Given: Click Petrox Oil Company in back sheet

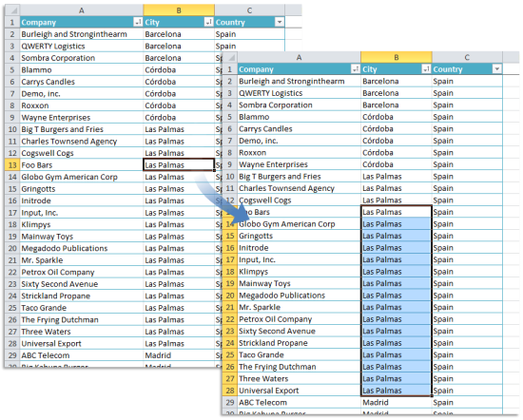Looking at the screenshot, I should click(82, 273).
